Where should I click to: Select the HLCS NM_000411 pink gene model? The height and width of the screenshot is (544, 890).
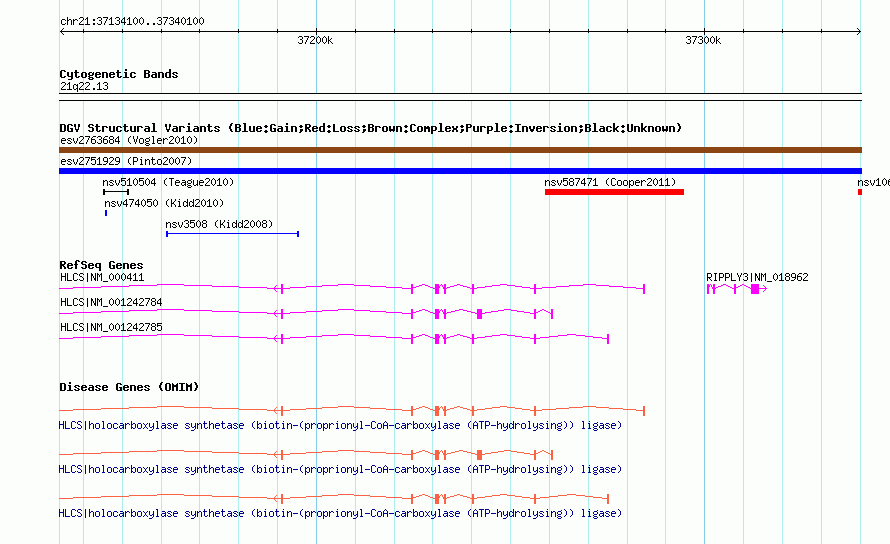point(352,288)
